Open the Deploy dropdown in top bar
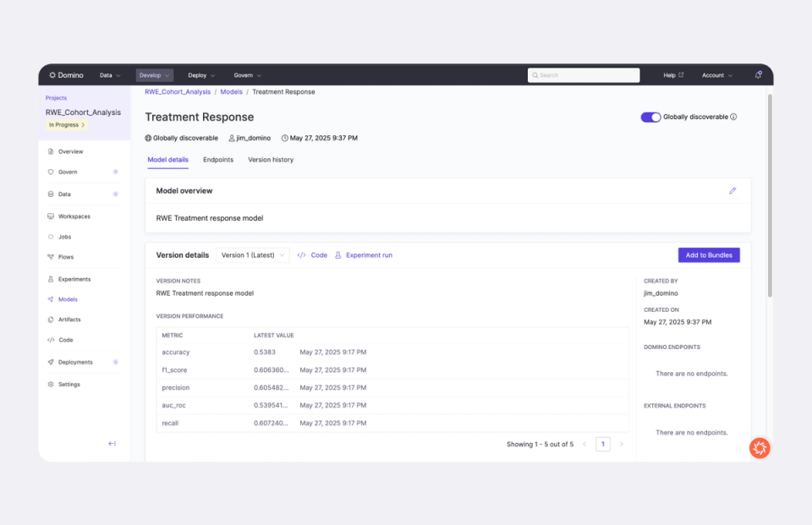 point(201,75)
